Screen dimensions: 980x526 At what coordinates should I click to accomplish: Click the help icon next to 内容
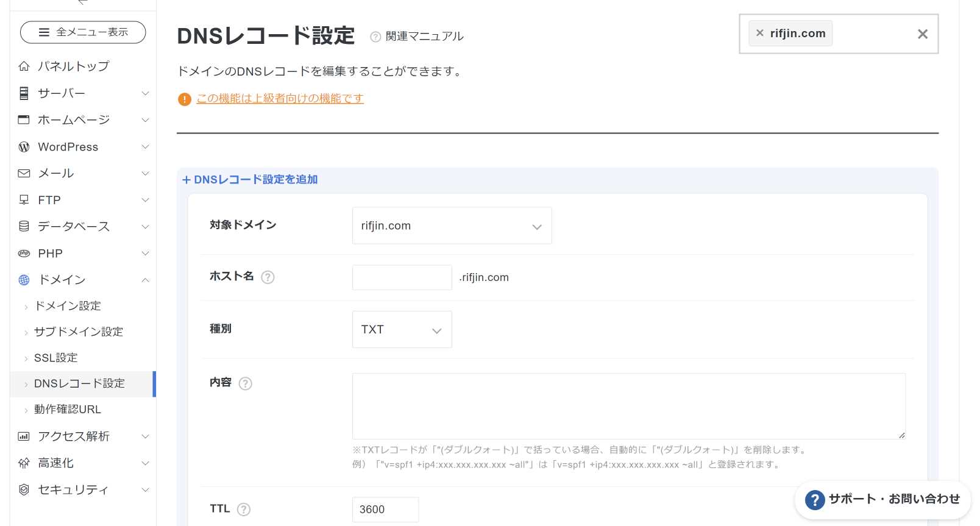click(245, 383)
